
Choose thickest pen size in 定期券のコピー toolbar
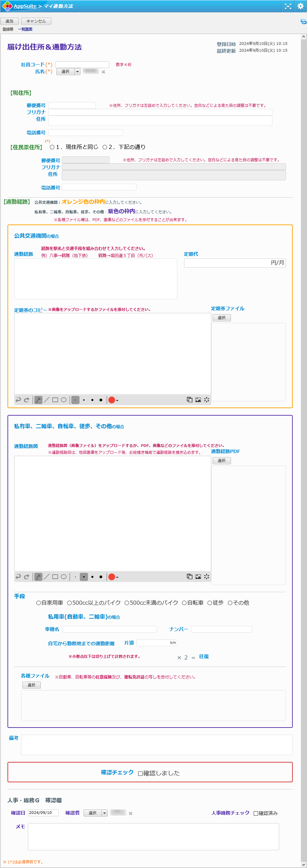pos(101,400)
